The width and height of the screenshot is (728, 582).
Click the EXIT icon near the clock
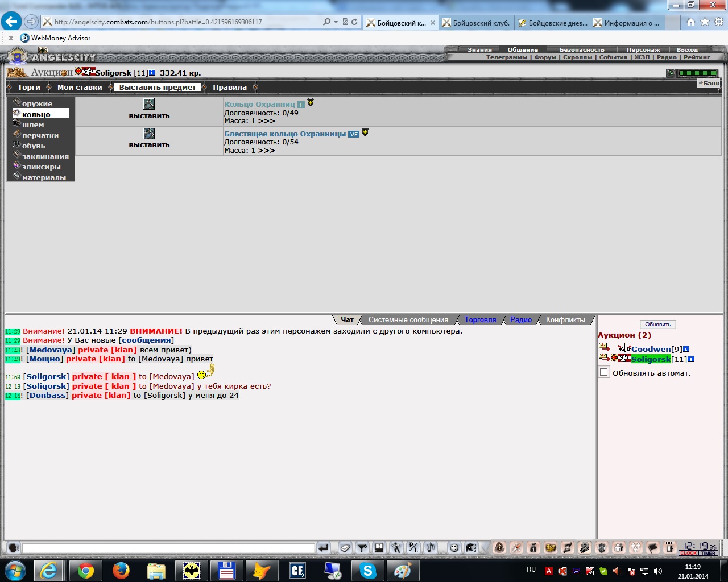coord(670,548)
